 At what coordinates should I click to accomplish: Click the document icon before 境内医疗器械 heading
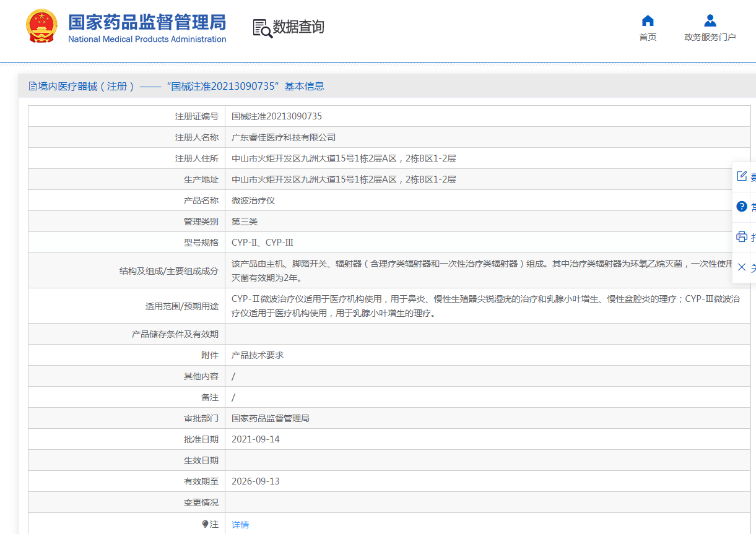click(x=32, y=87)
